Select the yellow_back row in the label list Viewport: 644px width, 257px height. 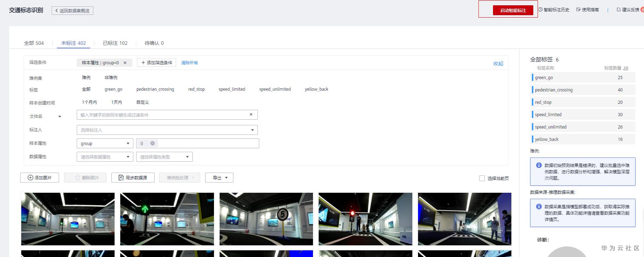pyautogui.click(x=584, y=139)
